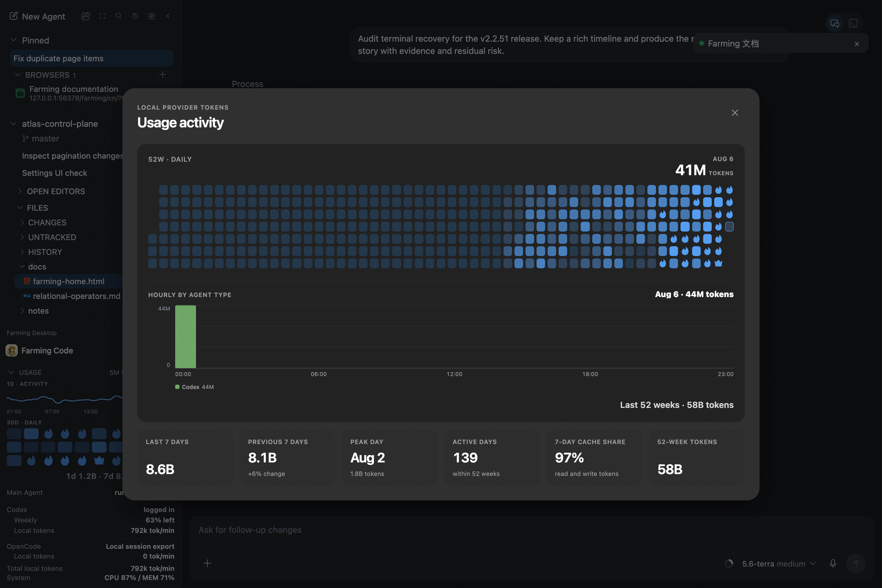Click the share icon in sidebar toolbar
Screen dimensions: 882x588
point(86,16)
